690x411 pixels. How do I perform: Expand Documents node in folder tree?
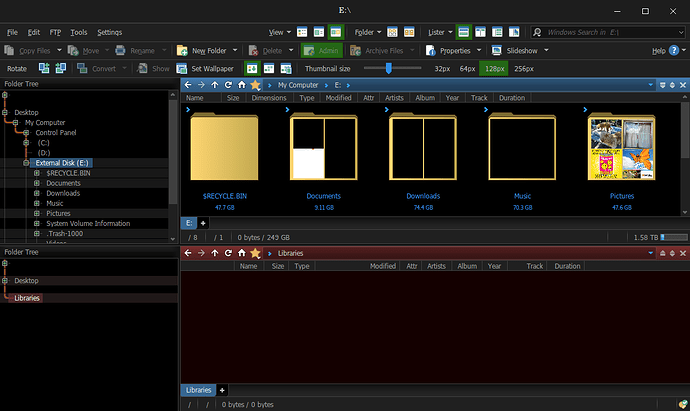[x=37, y=183]
